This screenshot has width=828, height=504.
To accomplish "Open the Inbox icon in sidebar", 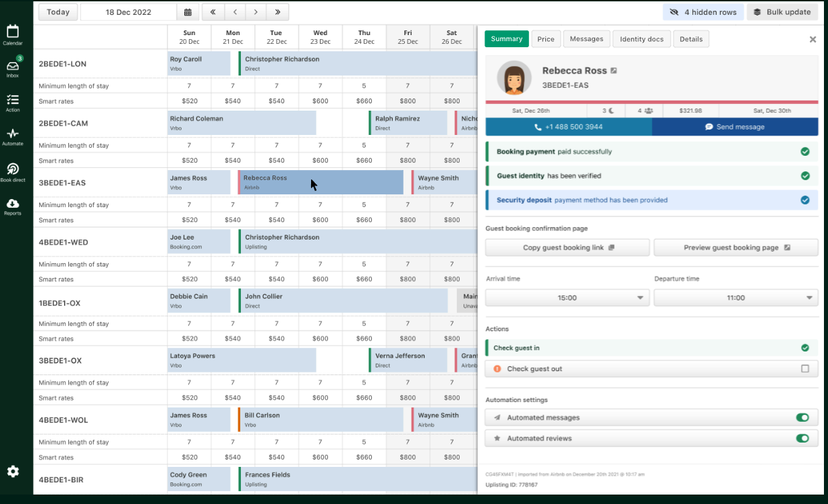I will click(x=13, y=67).
